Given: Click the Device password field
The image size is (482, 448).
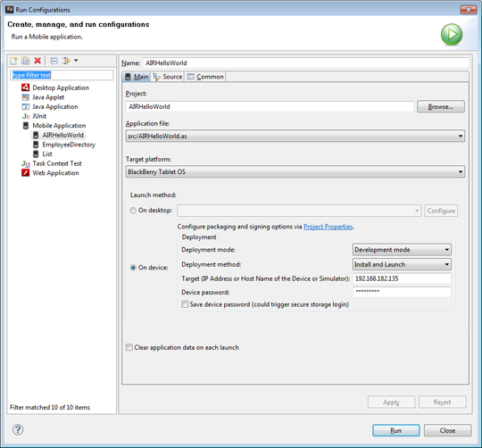Looking at the screenshot, I should point(402,292).
